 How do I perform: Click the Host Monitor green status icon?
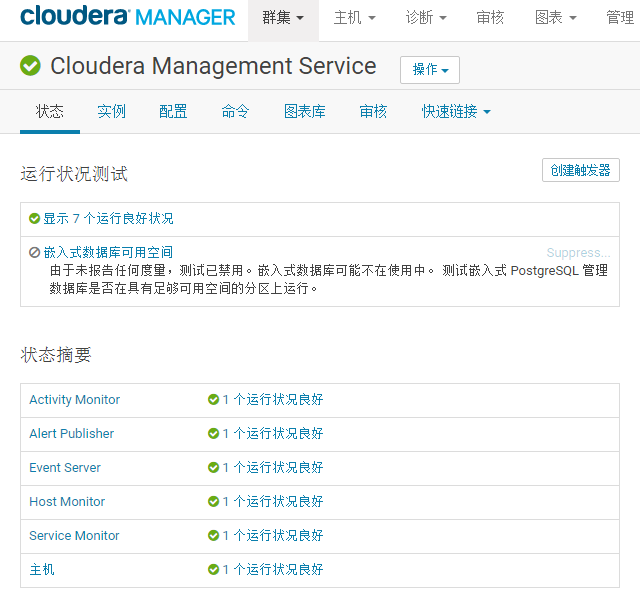(x=213, y=501)
